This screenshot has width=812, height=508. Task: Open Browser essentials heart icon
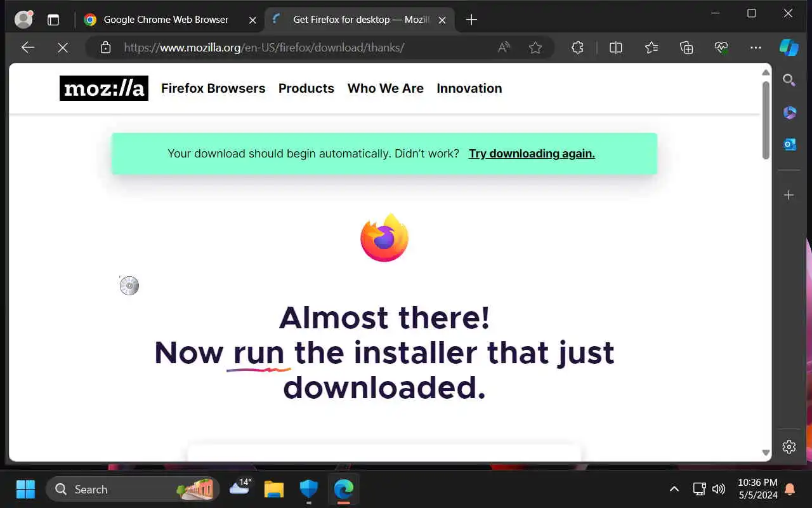coord(721,48)
